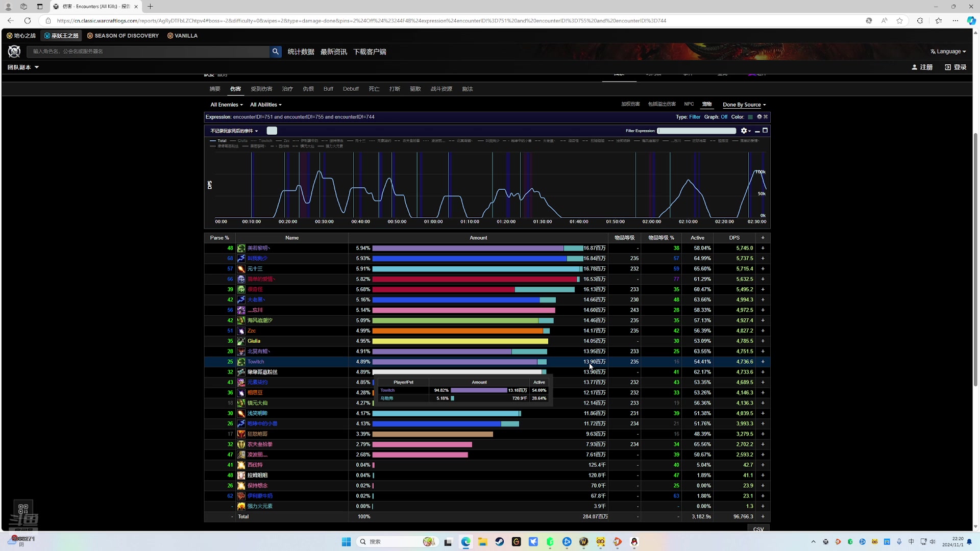Viewport: 980px width, 551px height.
Task: Toggle Zzc series in graph legend
Action: (283, 141)
